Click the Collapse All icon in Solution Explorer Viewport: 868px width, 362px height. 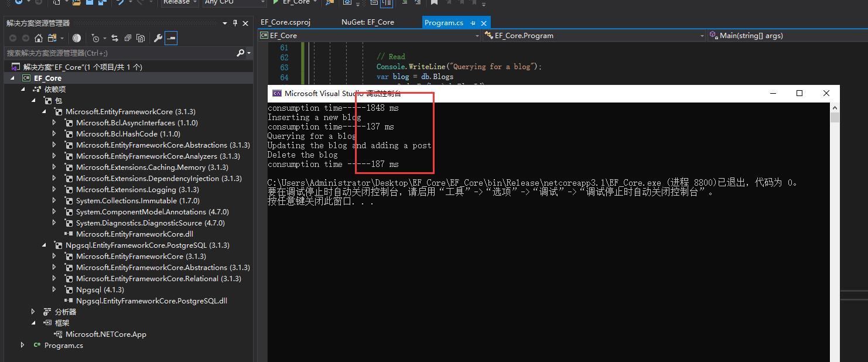point(128,38)
